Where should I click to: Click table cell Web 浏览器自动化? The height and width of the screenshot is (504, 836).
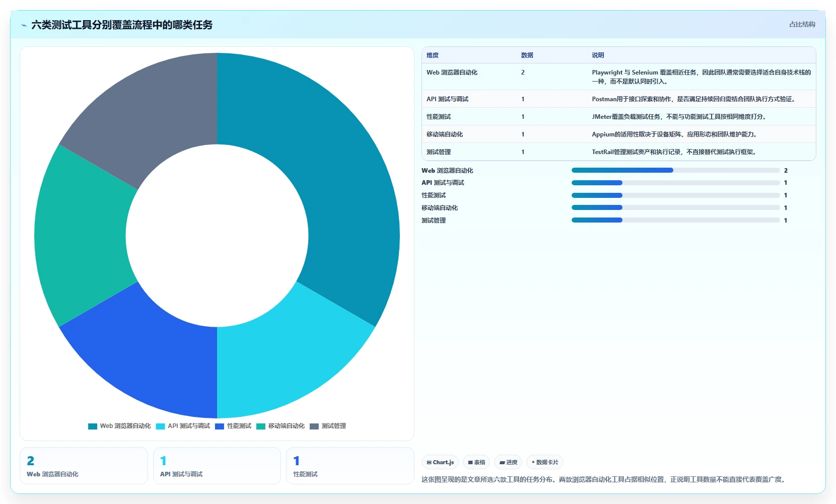[452, 73]
